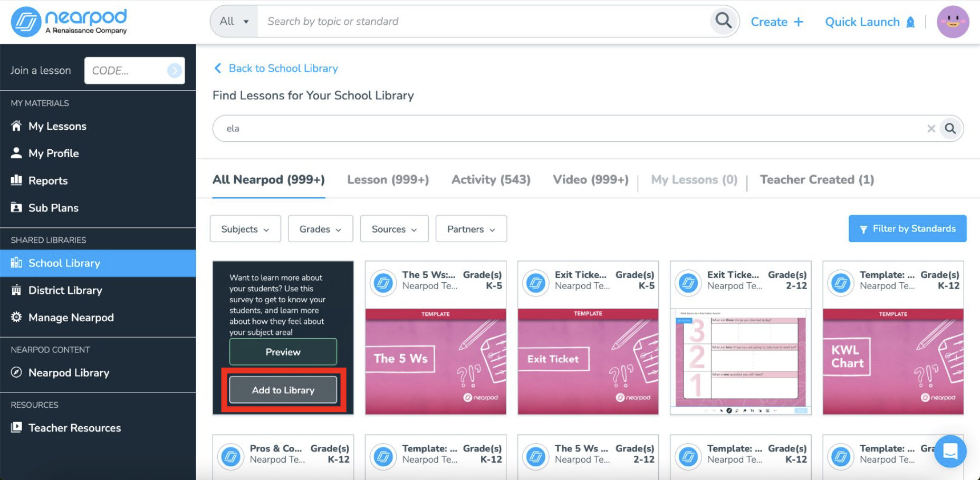Image resolution: width=980 pixels, height=480 pixels.
Task: Click the Teacher Resources play icon
Action: tap(16, 427)
